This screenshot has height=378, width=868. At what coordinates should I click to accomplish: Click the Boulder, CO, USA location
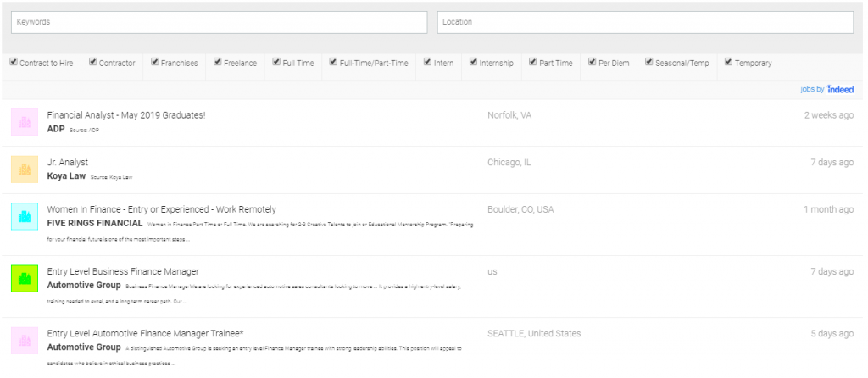click(520, 209)
